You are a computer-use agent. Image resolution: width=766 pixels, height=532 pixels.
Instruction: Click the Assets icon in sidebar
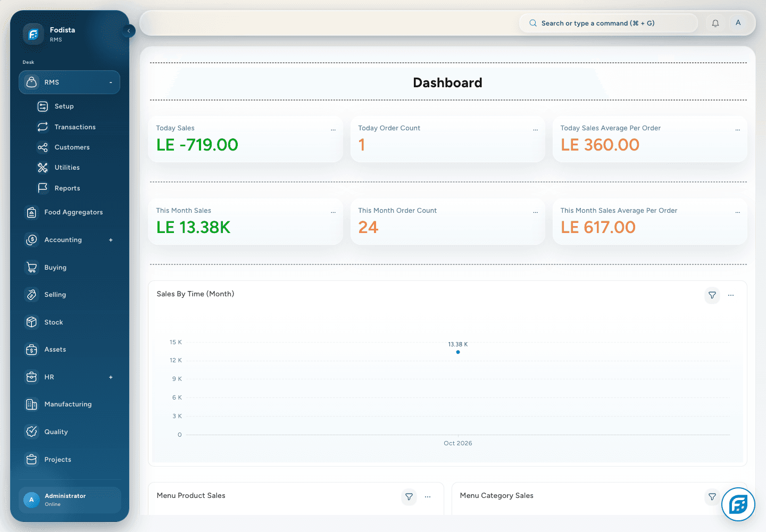click(x=32, y=350)
